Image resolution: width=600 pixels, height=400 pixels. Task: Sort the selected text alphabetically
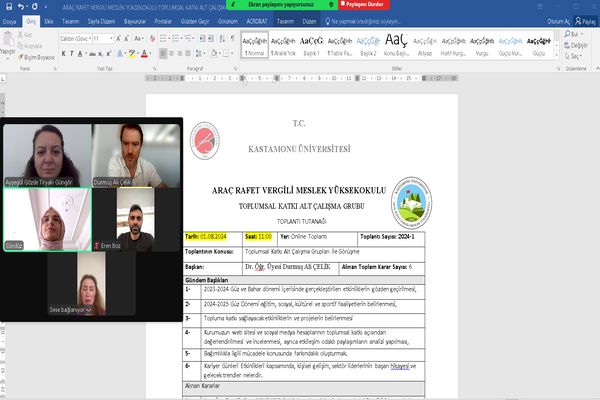(x=222, y=39)
